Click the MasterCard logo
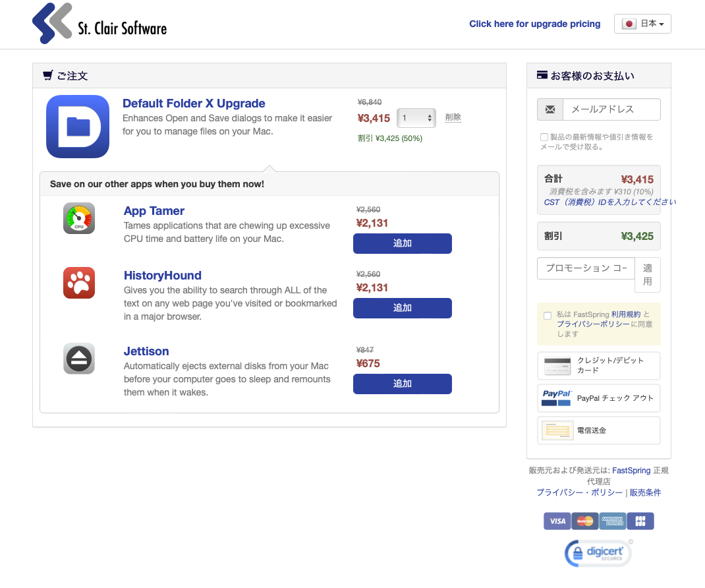 pyautogui.click(x=585, y=521)
